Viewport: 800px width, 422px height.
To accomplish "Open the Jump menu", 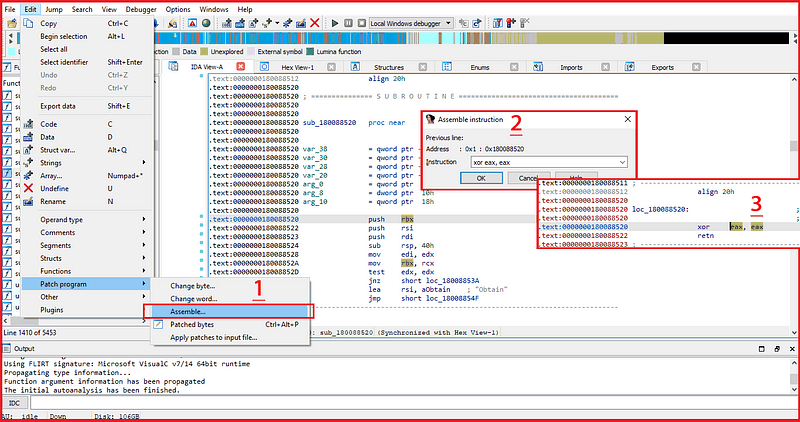I will [54, 9].
